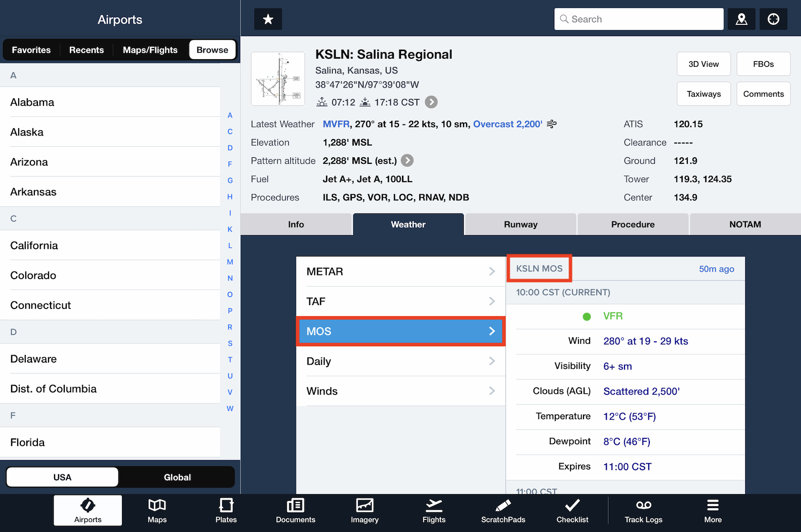Open the TAF row chevron
Screen dimensions: 801x532
tap(492, 301)
